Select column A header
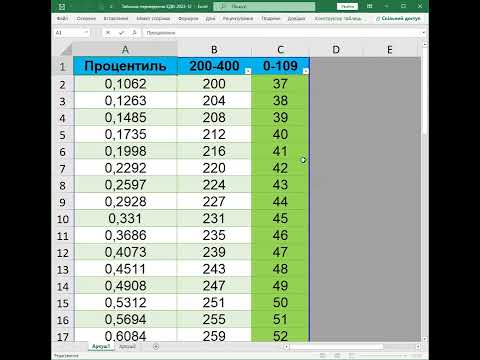Screen dimensions: 480x360 [x=125, y=50]
